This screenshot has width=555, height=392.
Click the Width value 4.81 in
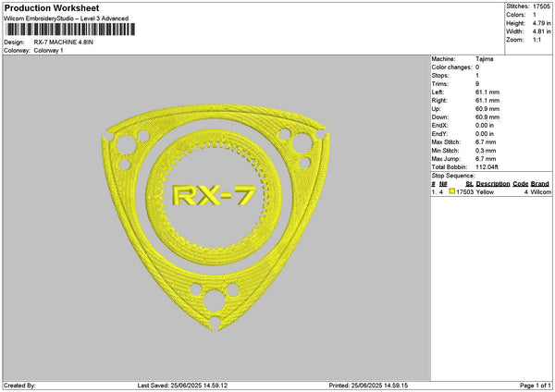541,31
